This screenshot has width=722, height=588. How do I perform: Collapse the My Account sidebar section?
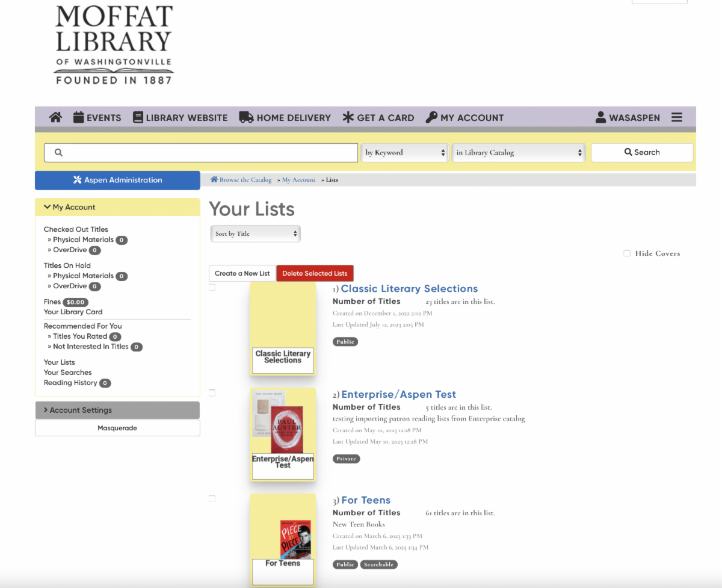click(117, 207)
